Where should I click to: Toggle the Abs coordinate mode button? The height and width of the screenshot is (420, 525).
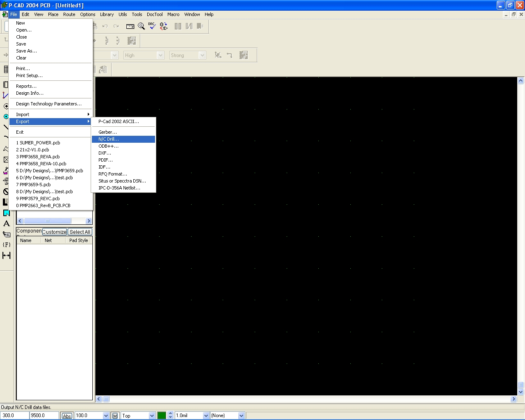click(67, 415)
